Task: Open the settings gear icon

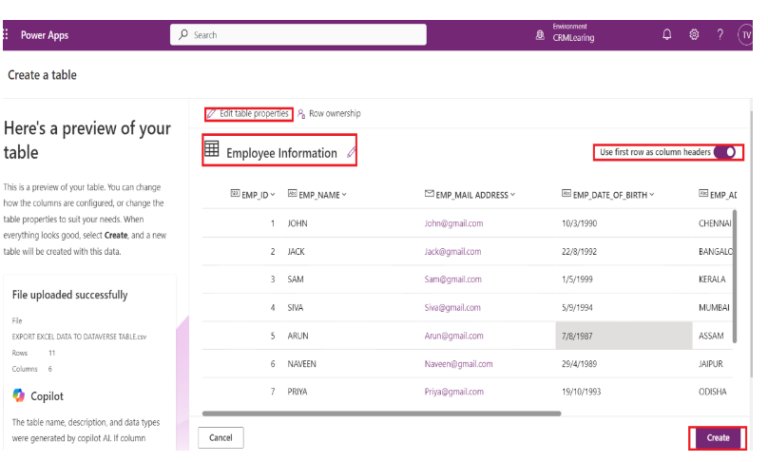Action: 694,35
